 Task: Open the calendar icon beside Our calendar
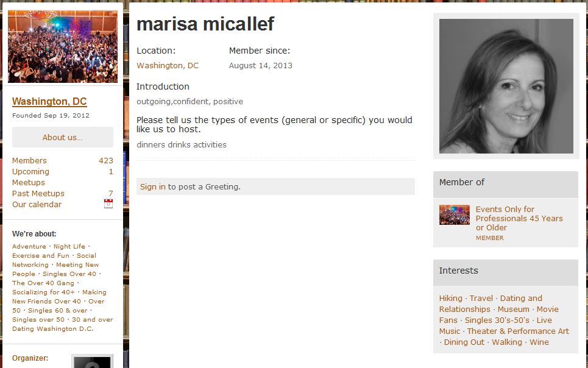tap(108, 203)
